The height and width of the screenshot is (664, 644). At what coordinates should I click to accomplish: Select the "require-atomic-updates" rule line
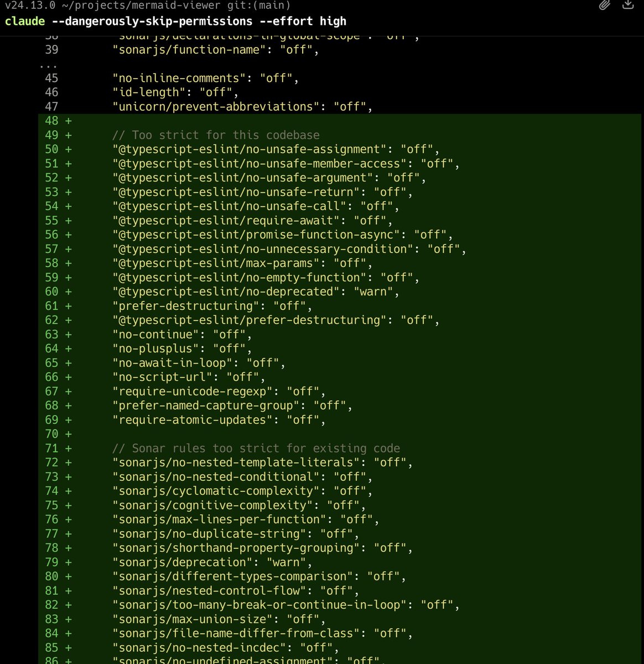click(219, 421)
